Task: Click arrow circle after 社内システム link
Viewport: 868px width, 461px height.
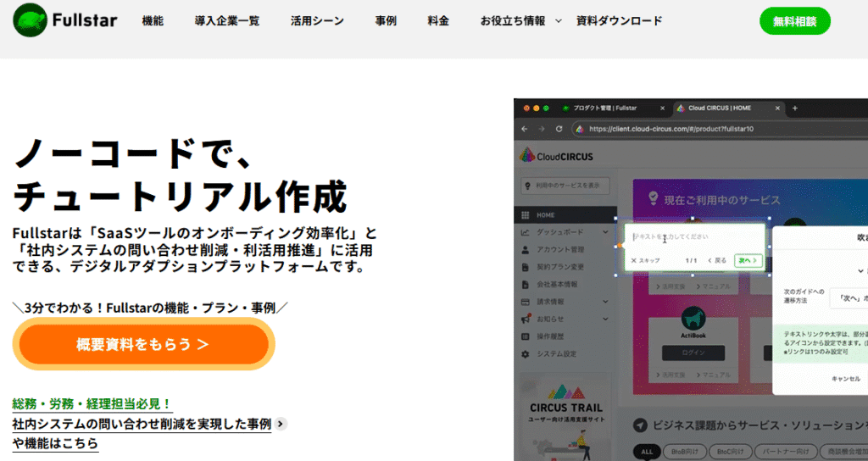Action: click(281, 424)
